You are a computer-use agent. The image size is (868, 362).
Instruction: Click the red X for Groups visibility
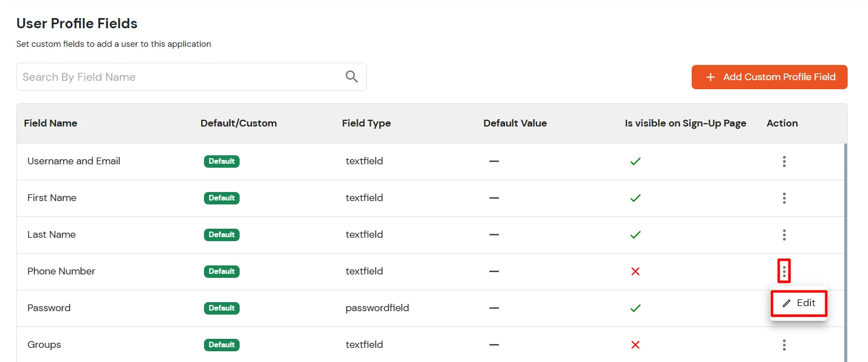pyautogui.click(x=635, y=344)
